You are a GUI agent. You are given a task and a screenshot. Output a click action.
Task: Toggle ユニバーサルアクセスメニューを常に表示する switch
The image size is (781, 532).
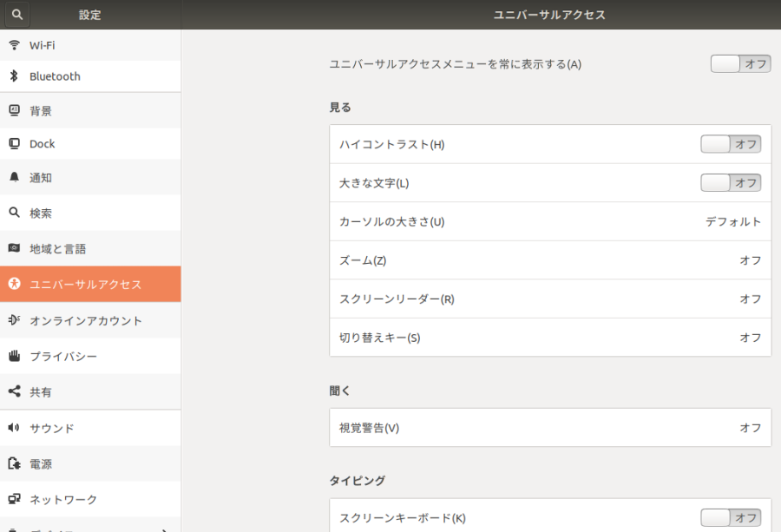pos(741,63)
